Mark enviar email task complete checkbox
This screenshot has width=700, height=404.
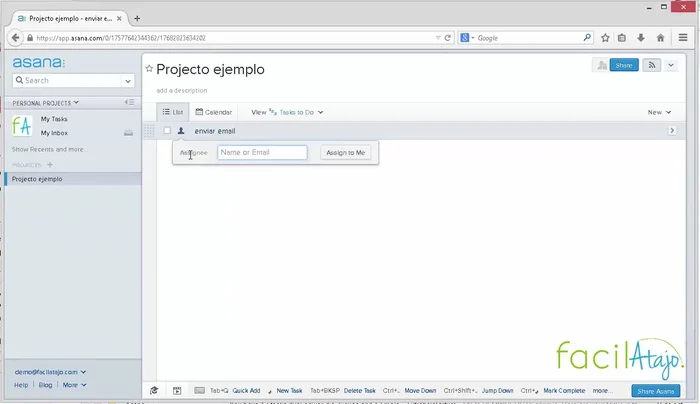tap(167, 131)
